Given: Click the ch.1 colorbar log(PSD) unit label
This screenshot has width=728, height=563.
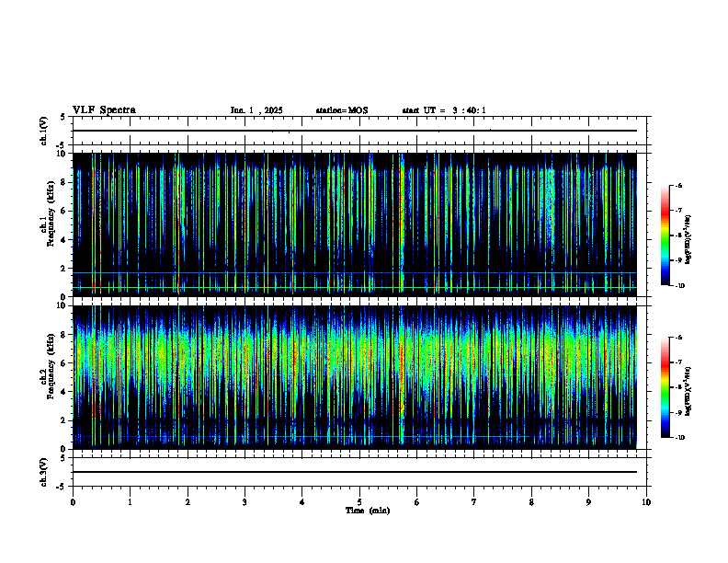Looking at the screenshot, I should click(x=688, y=240).
